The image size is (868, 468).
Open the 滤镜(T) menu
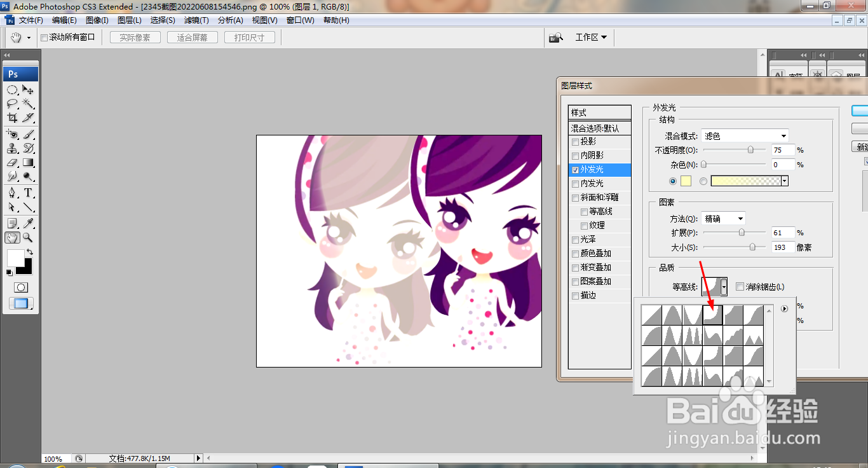pos(196,20)
